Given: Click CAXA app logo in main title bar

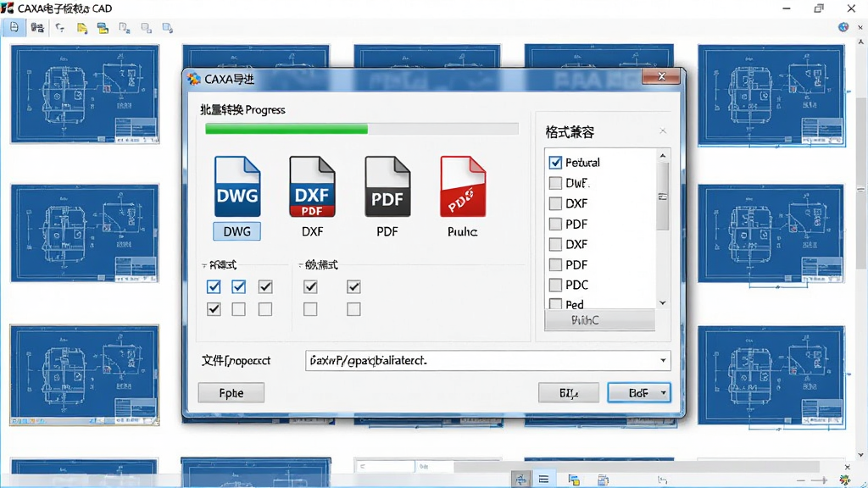Looking at the screenshot, I should click(7, 8).
